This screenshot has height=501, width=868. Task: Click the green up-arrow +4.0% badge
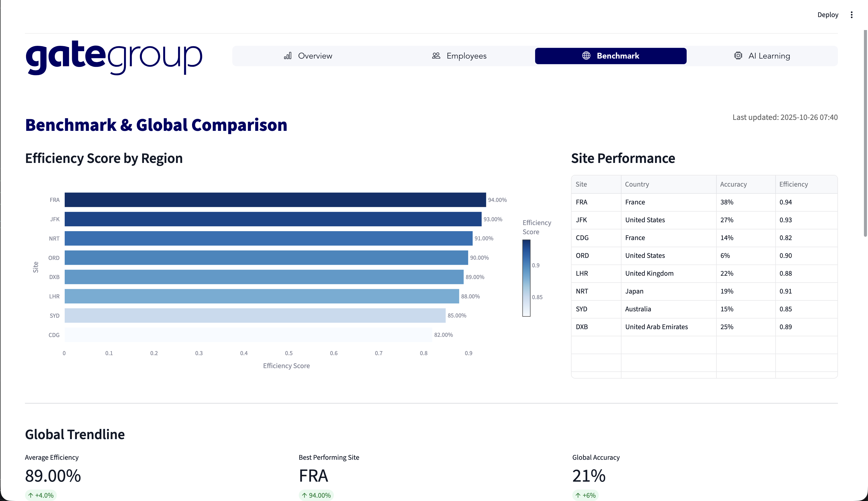(41, 495)
